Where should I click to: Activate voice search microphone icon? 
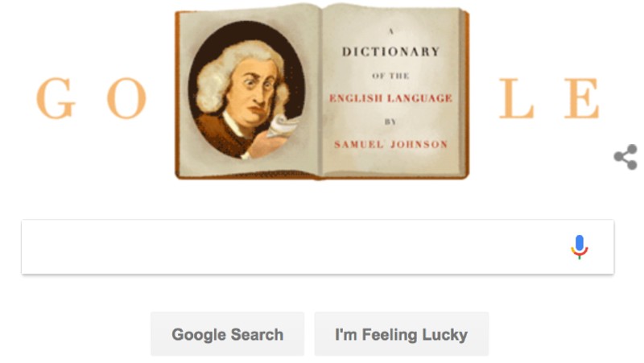pyautogui.click(x=580, y=247)
